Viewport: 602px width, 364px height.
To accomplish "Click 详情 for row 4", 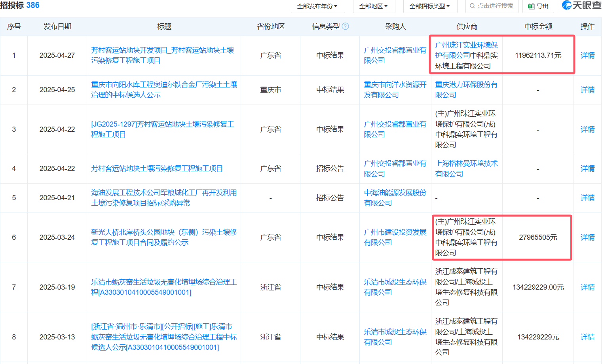I will pyautogui.click(x=587, y=169).
